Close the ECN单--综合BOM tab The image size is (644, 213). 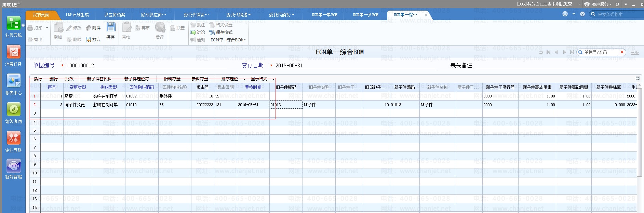(426, 15)
